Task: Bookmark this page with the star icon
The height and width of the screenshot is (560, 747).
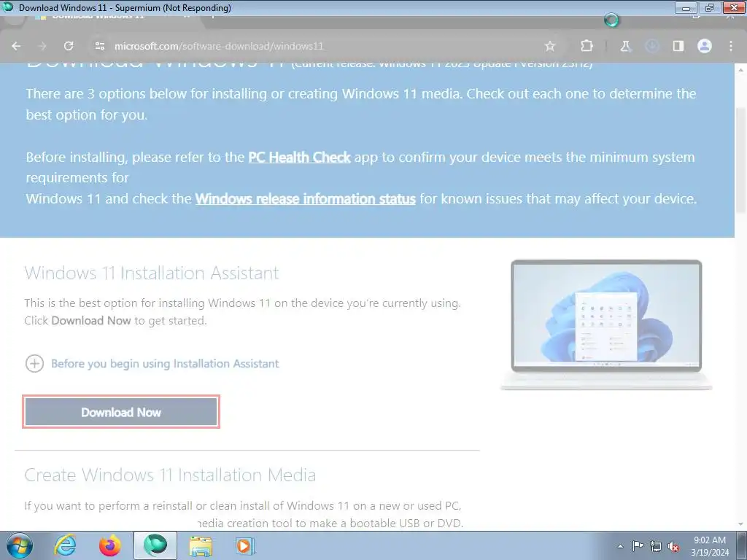Action: coord(550,46)
